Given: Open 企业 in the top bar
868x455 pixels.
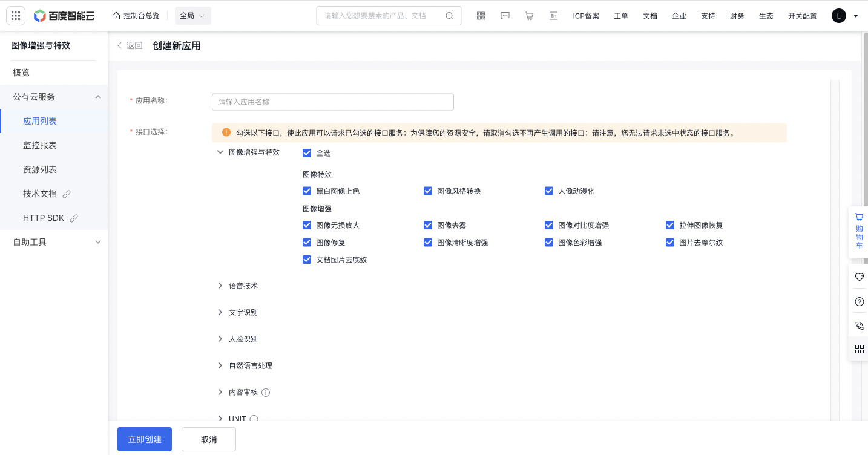Looking at the screenshot, I should 679,16.
